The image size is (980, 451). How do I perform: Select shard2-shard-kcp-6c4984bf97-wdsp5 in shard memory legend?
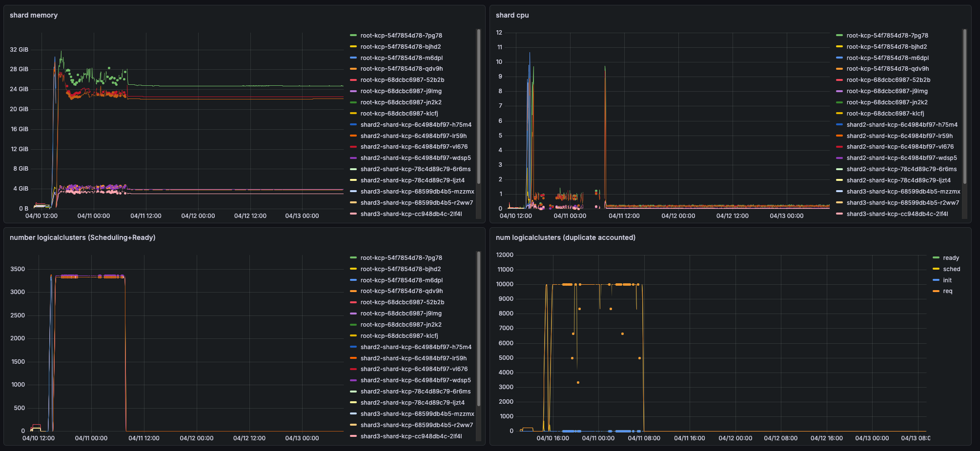pyautogui.click(x=416, y=158)
